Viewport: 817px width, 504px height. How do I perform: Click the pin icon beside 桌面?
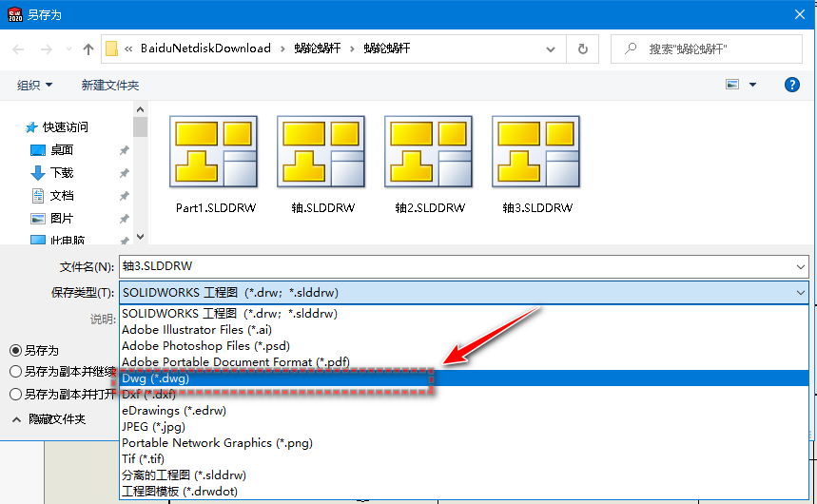pos(124,150)
